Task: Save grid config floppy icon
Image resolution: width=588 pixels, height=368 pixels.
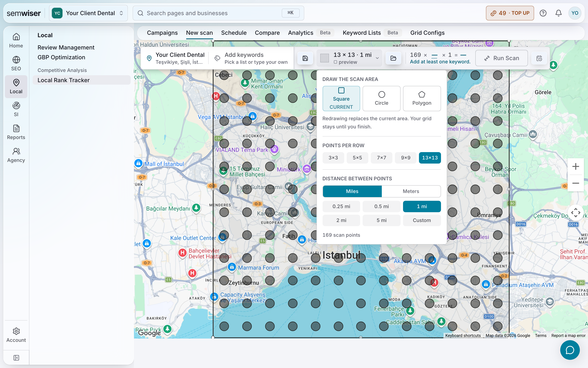Action: click(x=305, y=58)
